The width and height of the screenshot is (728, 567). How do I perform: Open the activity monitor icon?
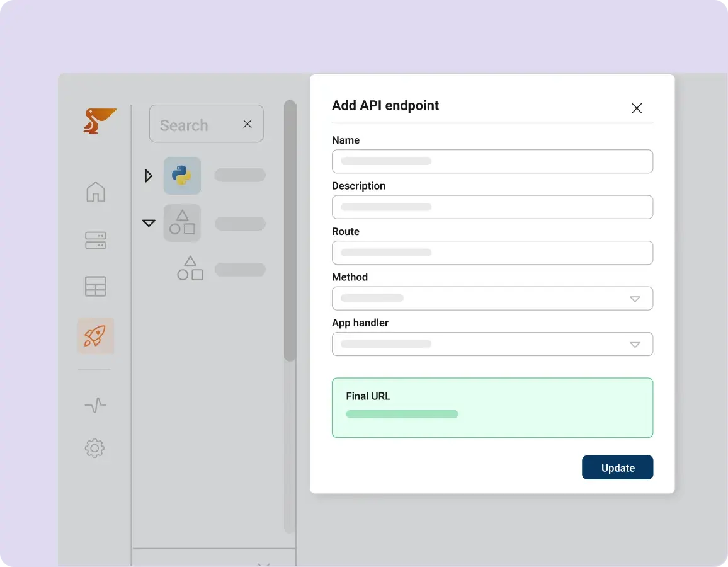pyautogui.click(x=95, y=405)
